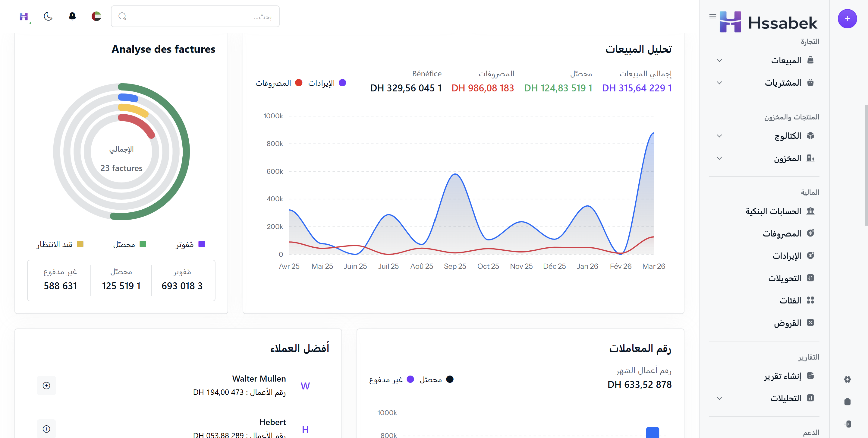The width and height of the screenshot is (868, 438).
Task: Click the المخزون warehouse icon
Action: coord(810,158)
